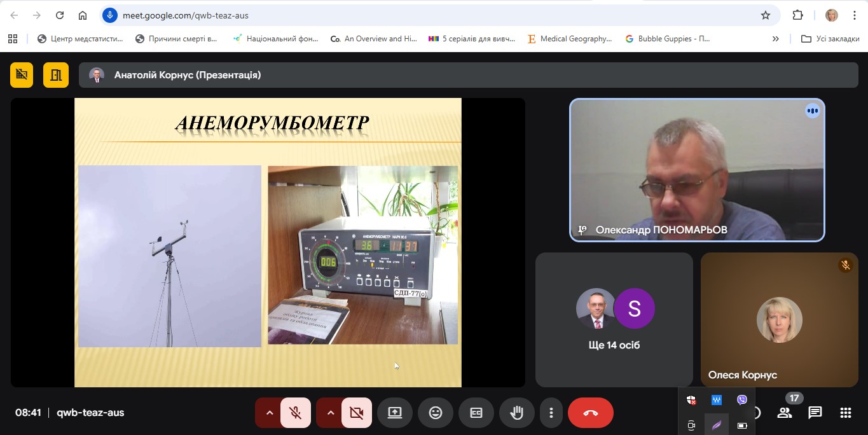
Task: Open the activities grid icon
Action: point(845,413)
